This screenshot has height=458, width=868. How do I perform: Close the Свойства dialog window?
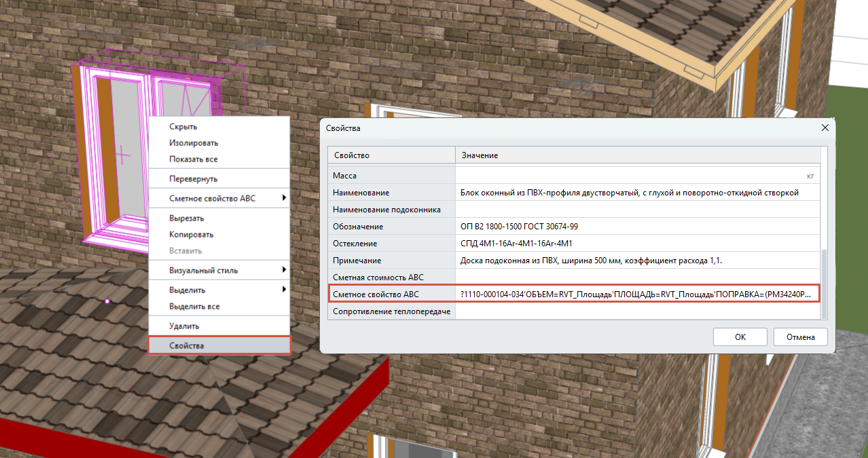[825, 128]
